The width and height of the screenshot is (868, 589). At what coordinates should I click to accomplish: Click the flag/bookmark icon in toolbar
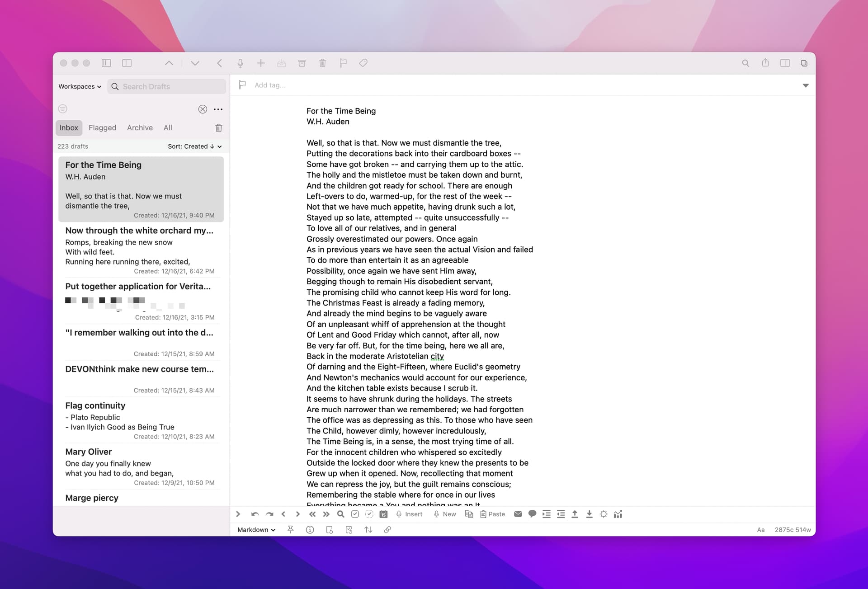point(342,62)
